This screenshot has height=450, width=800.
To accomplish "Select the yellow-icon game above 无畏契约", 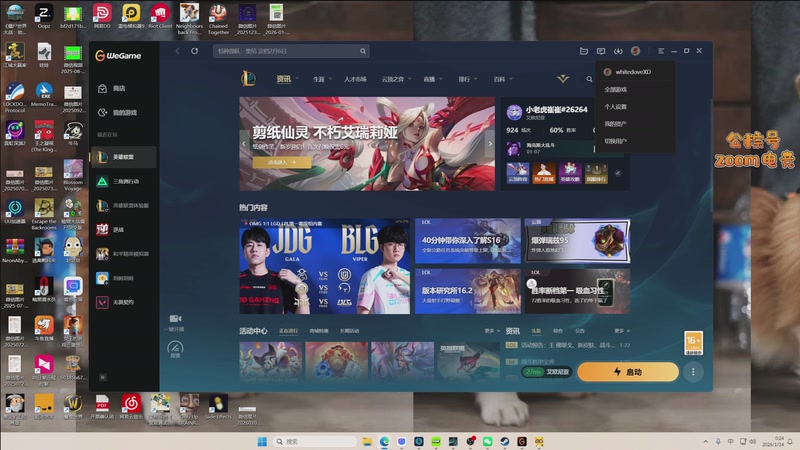I will pyautogui.click(x=123, y=278).
